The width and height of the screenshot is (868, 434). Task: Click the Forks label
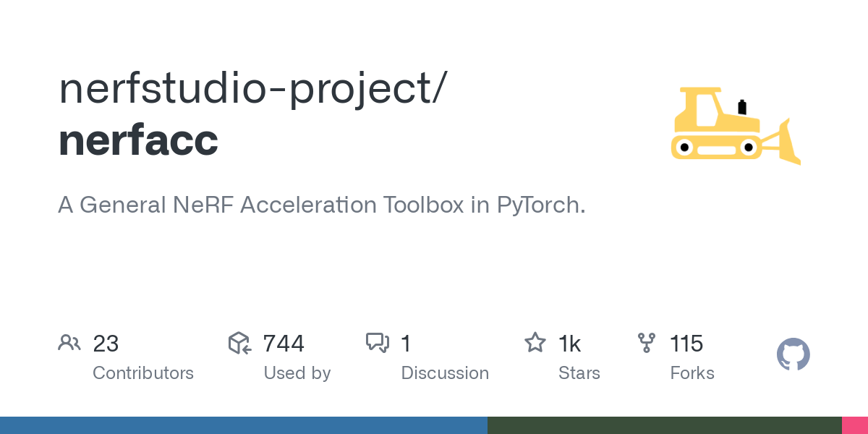click(x=692, y=373)
